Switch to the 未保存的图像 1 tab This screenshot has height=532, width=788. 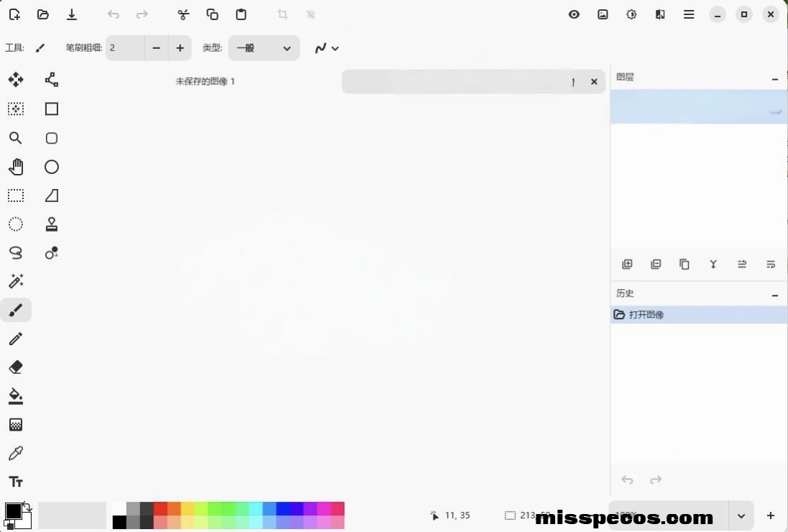[206, 82]
